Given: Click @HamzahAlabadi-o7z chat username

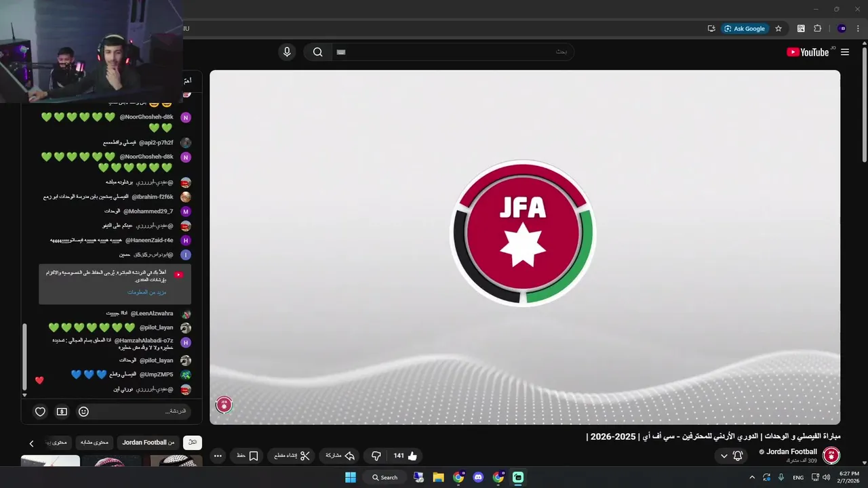Looking at the screenshot, I should [x=144, y=340].
